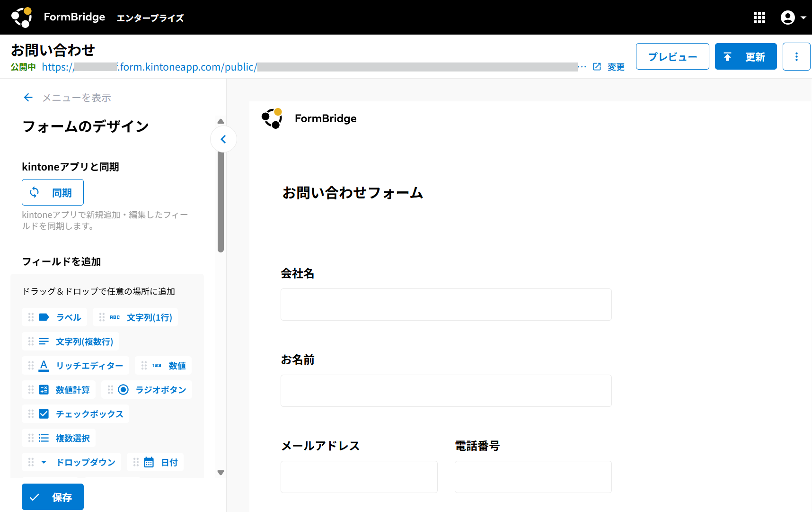This screenshot has height=512, width=812.
Task: Click the 数値計算 field icon
Action: [44, 389]
